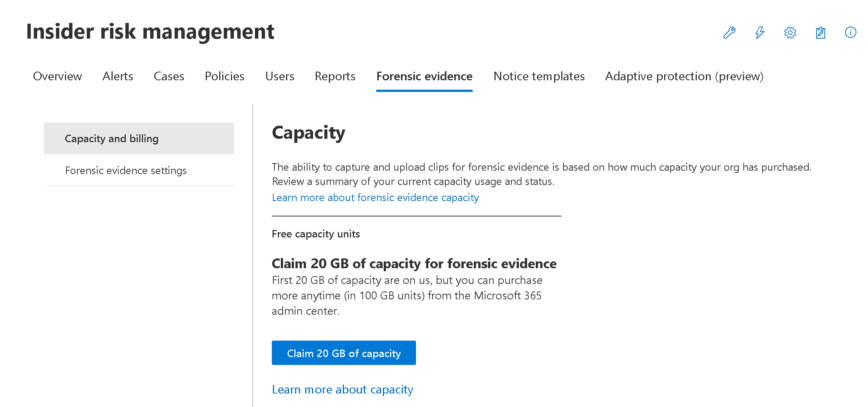
Task: Click the lightning bolt icon
Action: [759, 33]
